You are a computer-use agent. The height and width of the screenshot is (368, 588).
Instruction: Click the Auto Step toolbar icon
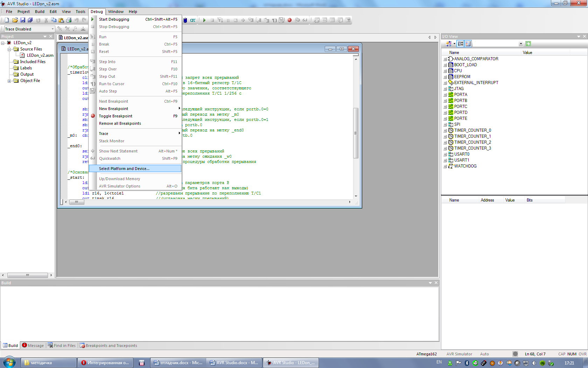pyautogui.click(x=282, y=20)
